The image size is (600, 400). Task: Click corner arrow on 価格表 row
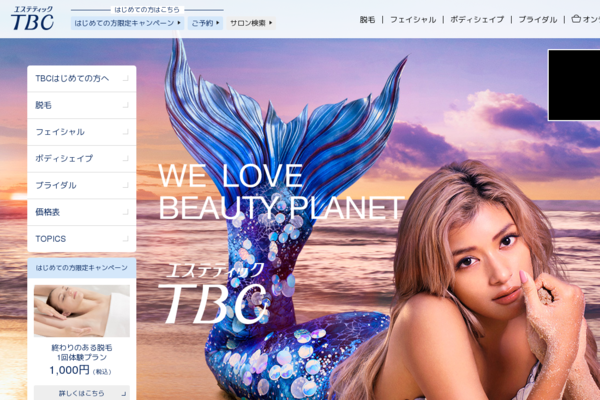tap(126, 212)
